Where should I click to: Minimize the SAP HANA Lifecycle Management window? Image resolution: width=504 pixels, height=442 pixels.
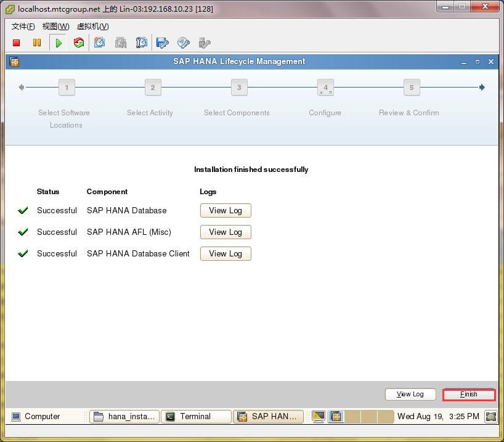tap(464, 62)
